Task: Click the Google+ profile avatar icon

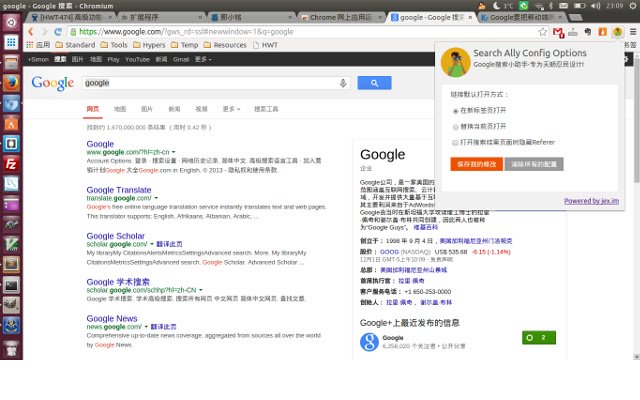Action: pos(369,342)
